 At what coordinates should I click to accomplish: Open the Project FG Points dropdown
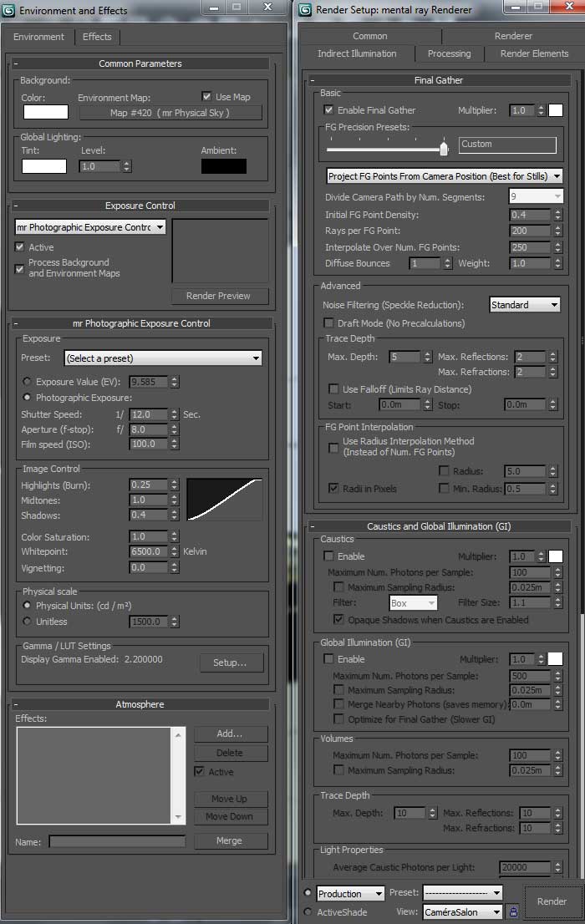(444, 176)
